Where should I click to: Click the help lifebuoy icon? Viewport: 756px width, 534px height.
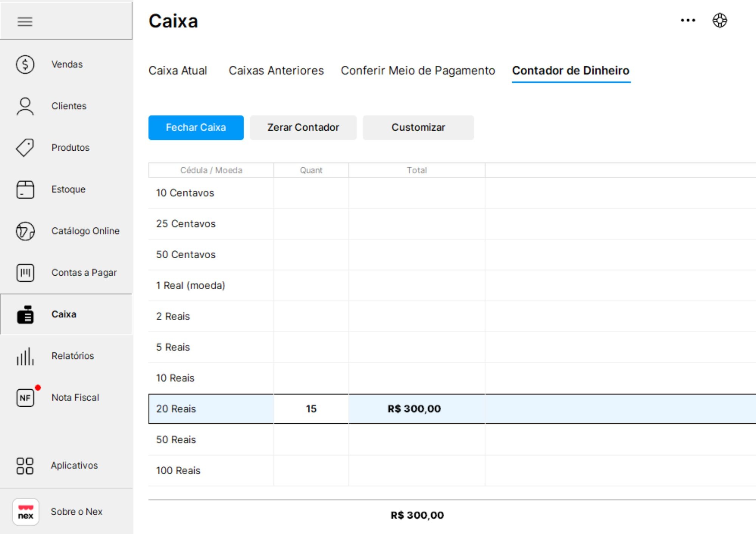(x=720, y=20)
